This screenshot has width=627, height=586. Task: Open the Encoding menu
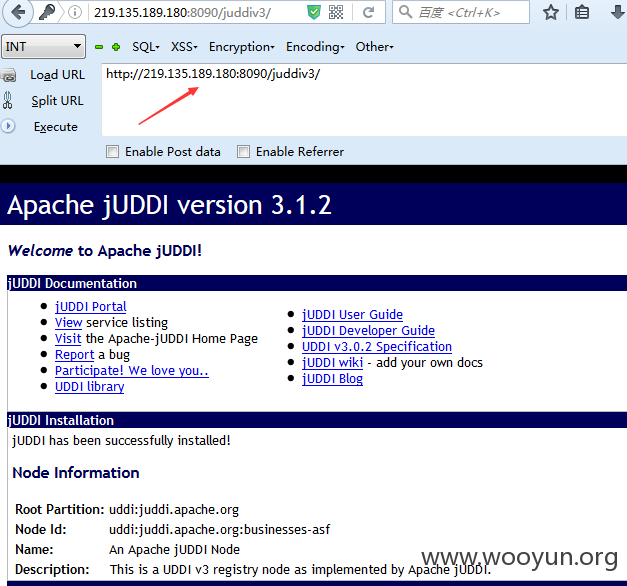point(315,47)
